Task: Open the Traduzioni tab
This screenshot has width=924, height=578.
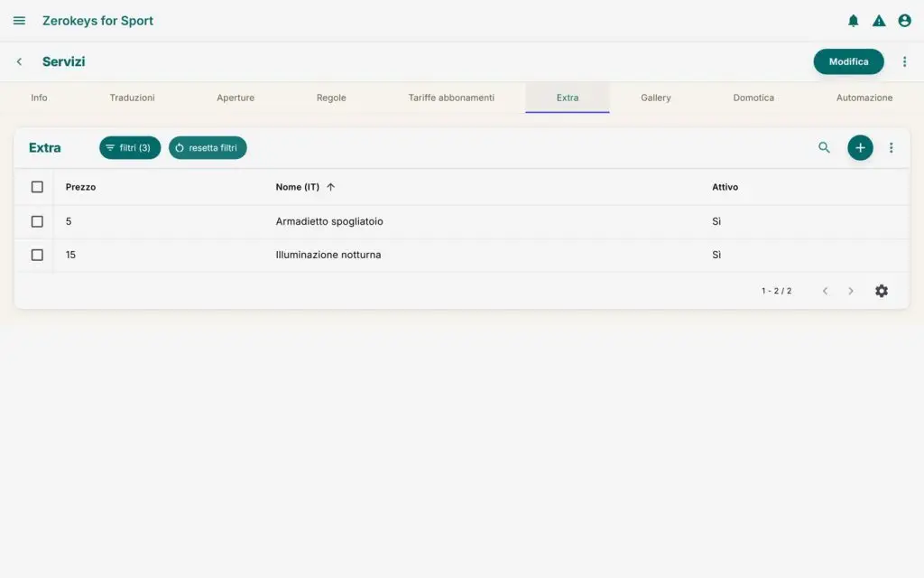Action: pyautogui.click(x=132, y=98)
